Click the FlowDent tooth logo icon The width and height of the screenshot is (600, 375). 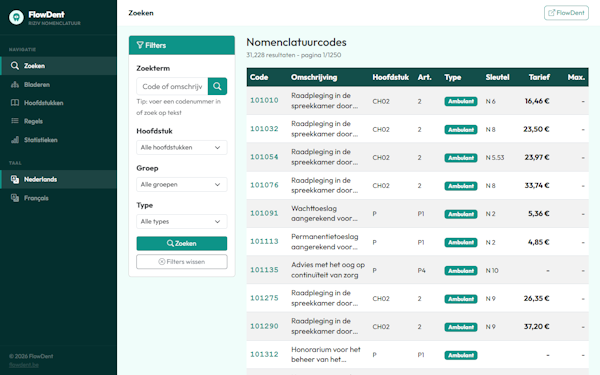16,17
